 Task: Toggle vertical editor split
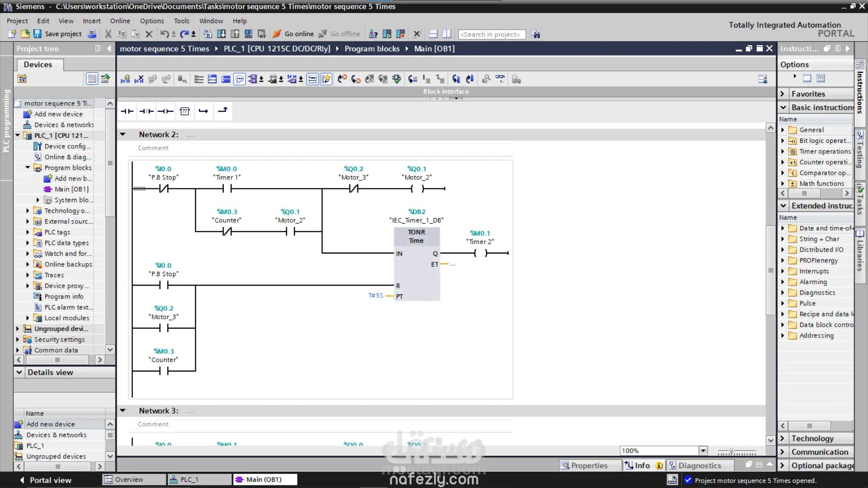point(447,34)
